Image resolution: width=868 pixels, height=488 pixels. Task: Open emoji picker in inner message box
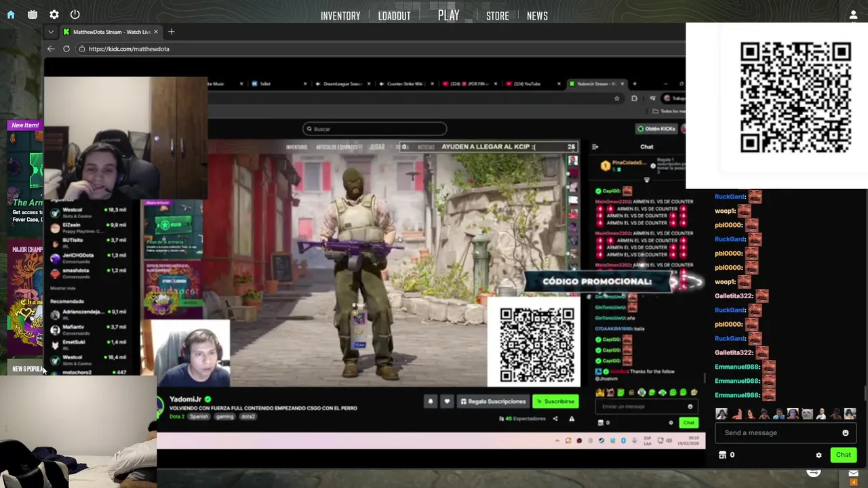(690, 407)
